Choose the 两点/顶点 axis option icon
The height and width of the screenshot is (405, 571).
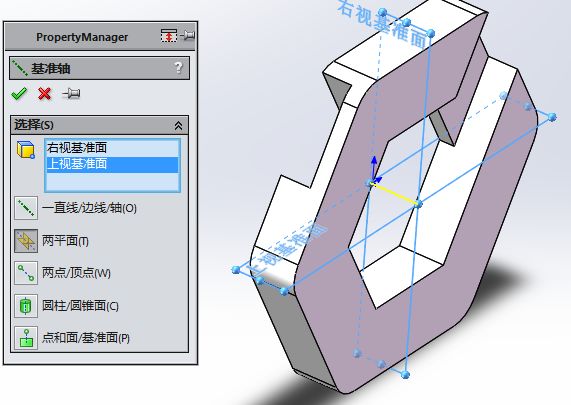tap(26, 273)
